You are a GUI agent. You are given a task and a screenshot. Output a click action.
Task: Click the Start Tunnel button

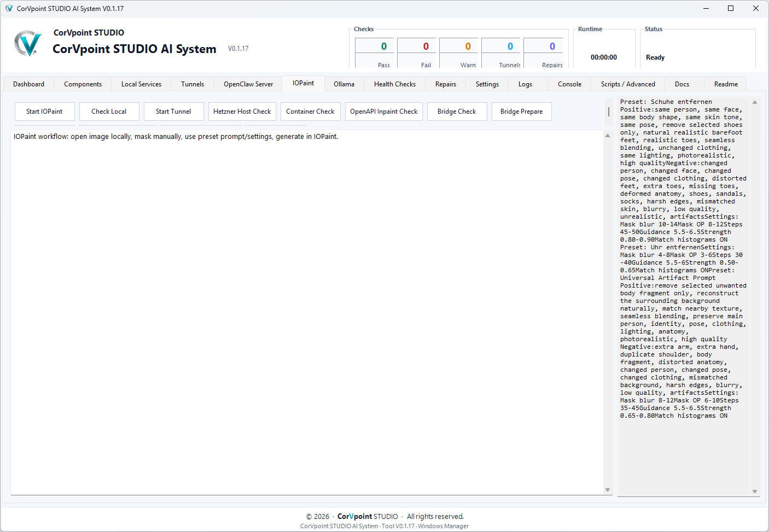point(173,112)
